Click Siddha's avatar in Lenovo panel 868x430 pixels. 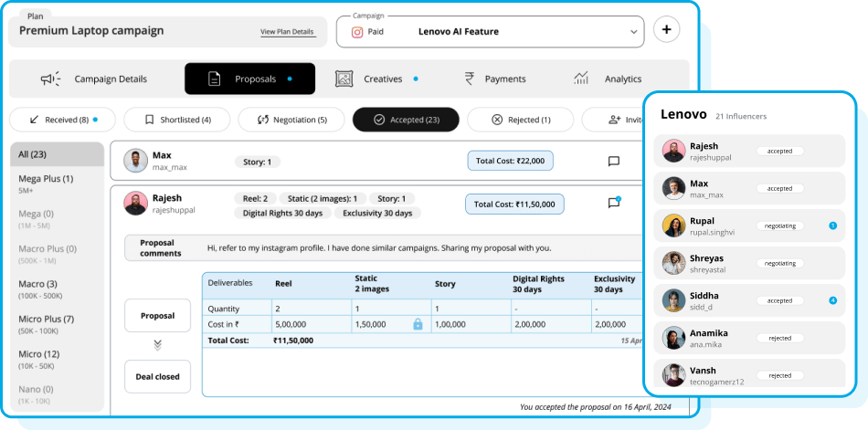673,300
